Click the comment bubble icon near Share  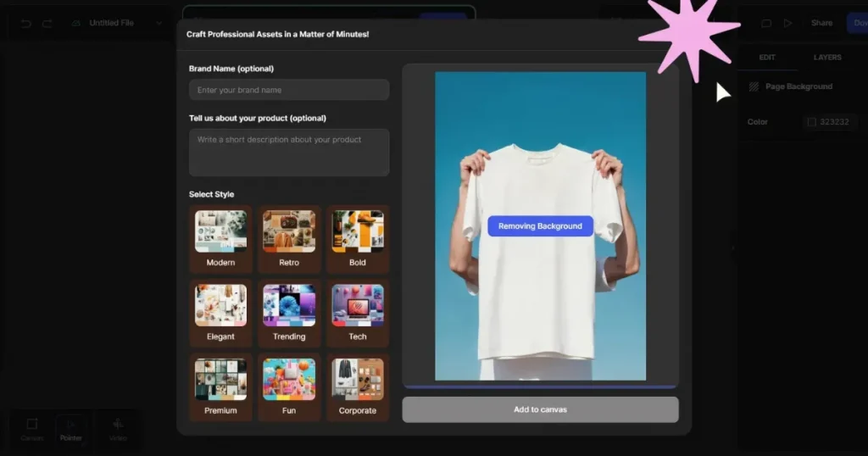(x=766, y=23)
